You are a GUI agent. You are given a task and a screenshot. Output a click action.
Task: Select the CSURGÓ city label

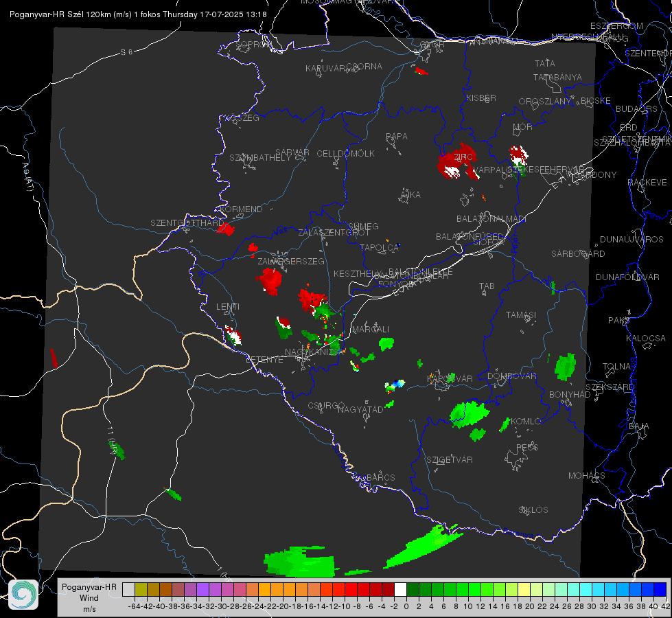click(326, 406)
